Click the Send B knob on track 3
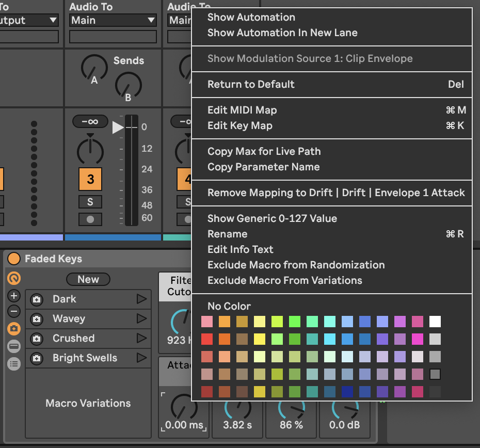This screenshot has height=448, width=480. tap(129, 86)
